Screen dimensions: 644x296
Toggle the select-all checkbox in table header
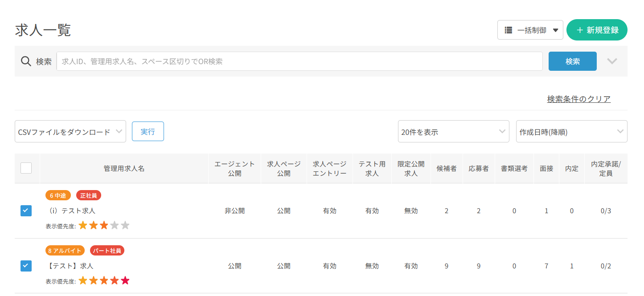point(26,168)
